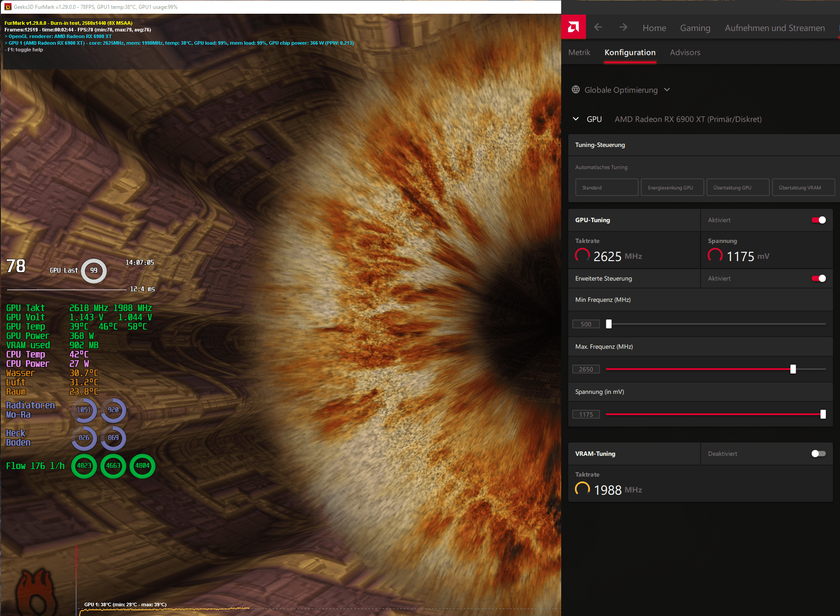Click the Radiatoren fan gauge showing 920
The image size is (840, 616).
pos(113,410)
